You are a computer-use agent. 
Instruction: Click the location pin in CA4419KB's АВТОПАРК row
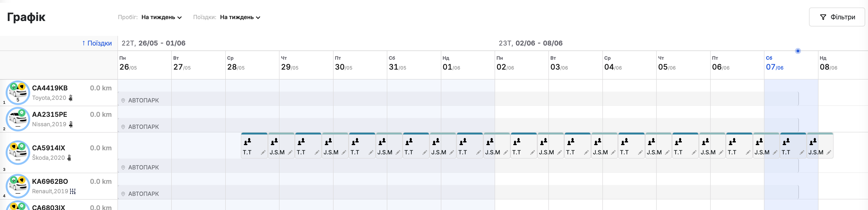click(x=123, y=101)
